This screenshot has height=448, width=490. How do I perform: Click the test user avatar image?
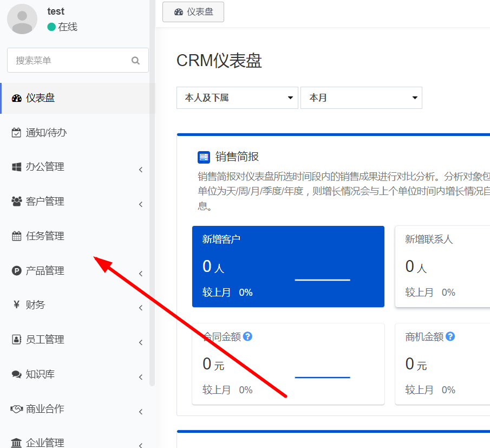[x=22, y=19]
